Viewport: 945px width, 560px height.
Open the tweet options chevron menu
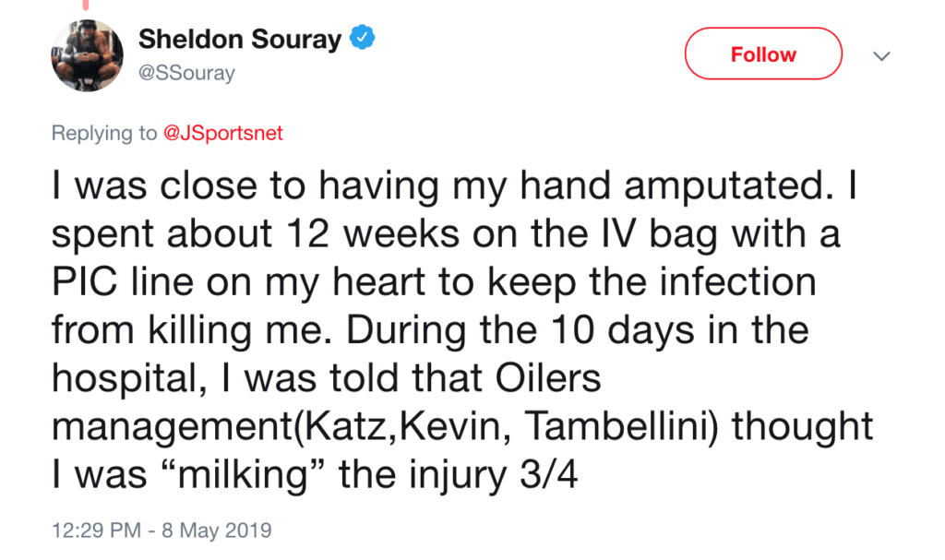881,56
